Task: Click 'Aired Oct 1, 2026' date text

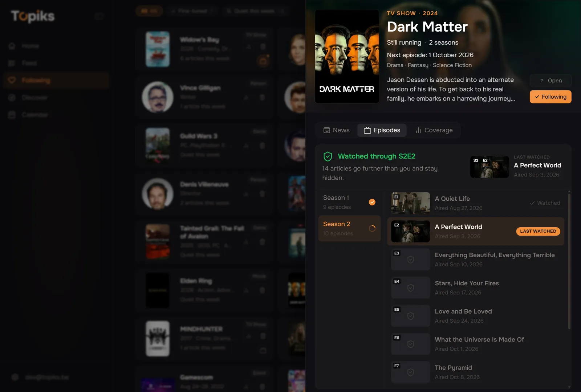Action: [x=456, y=349]
